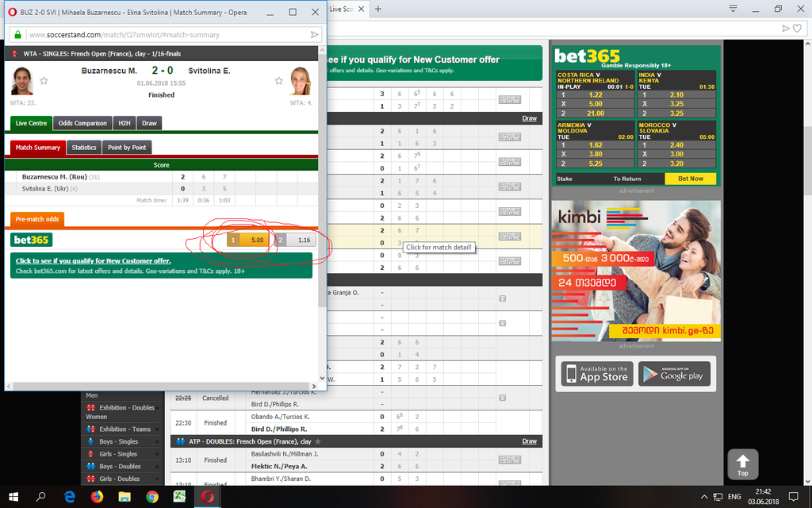Open Svitolina player photo thumbnail

301,81
